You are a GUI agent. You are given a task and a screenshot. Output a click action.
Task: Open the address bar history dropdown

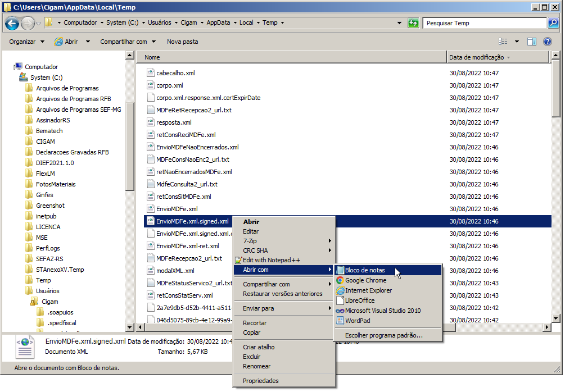pyautogui.click(x=399, y=23)
